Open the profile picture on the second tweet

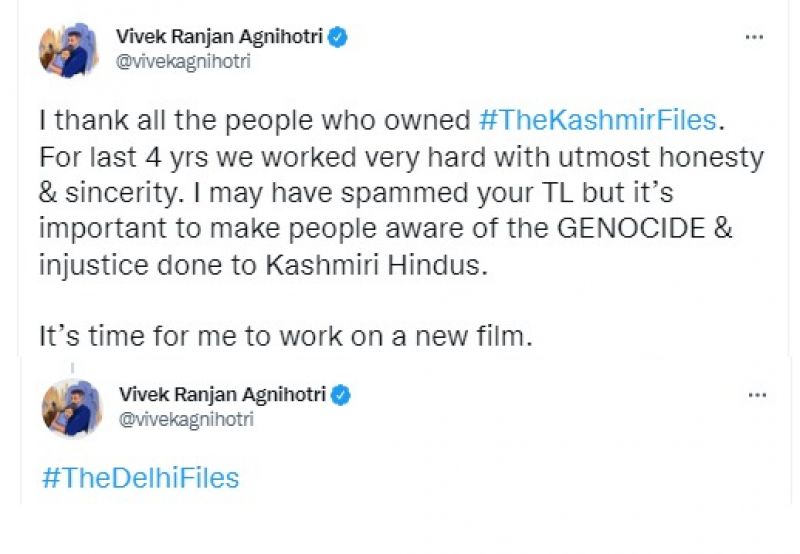(70, 407)
